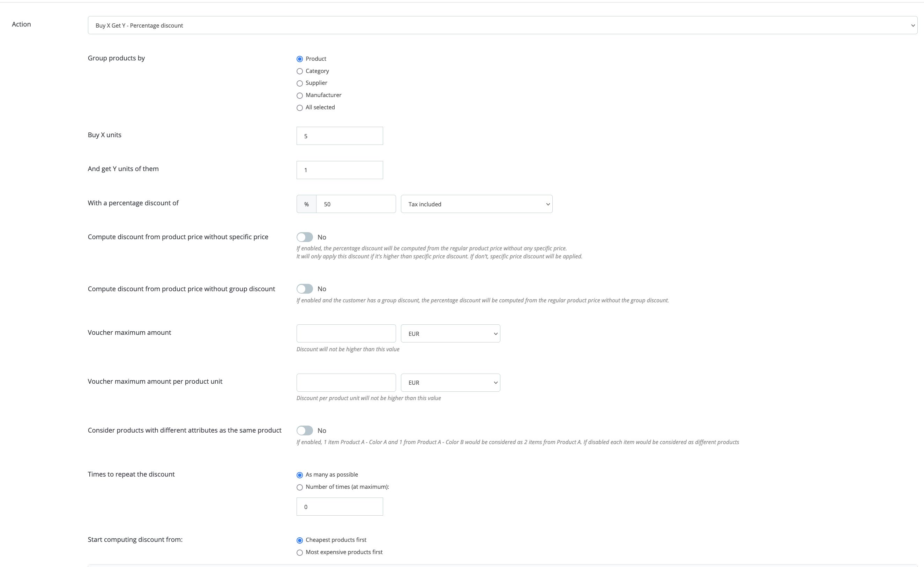
Task: Select Most expensive products first
Action: 300,553
